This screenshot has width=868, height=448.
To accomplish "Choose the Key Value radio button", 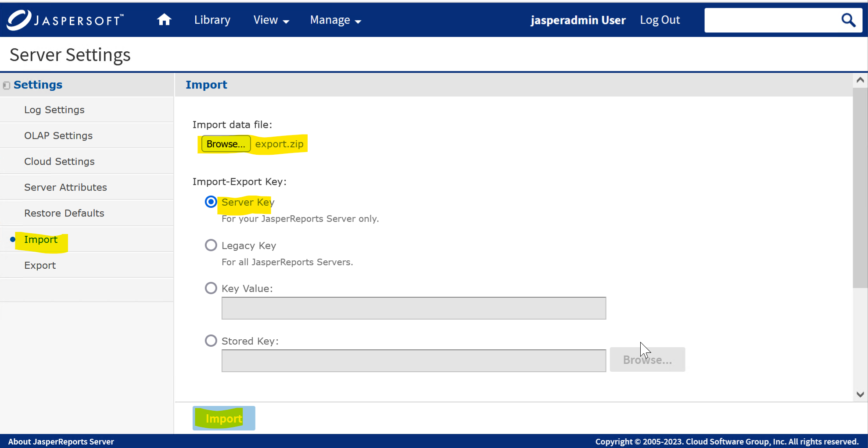I will coord(211,288).
